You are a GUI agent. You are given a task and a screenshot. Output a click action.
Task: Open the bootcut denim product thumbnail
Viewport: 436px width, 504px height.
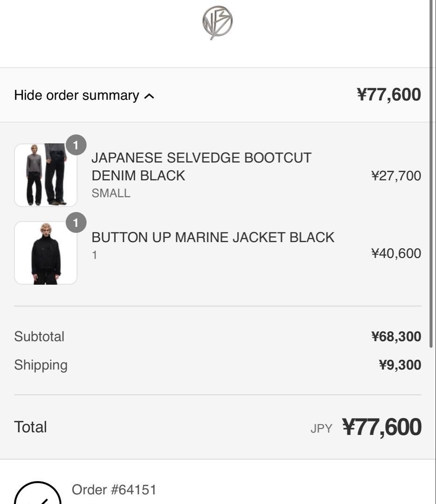(x=46, y=175)
